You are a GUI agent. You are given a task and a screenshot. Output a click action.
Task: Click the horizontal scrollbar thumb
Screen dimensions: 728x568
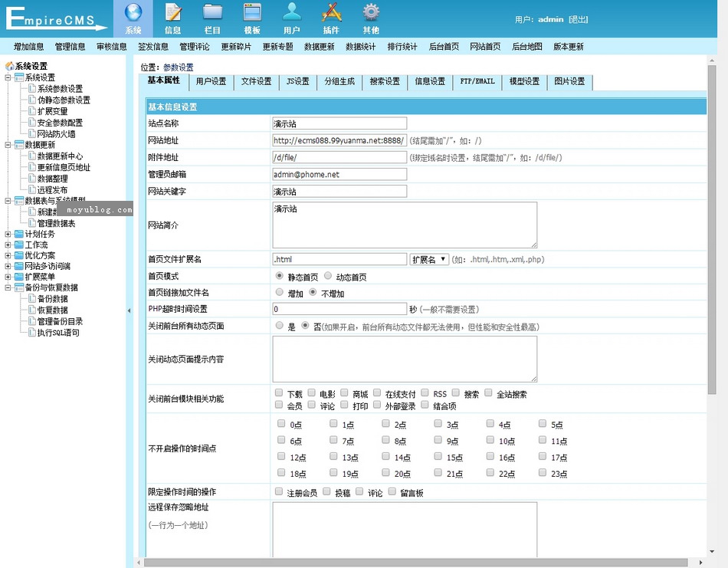415,563
